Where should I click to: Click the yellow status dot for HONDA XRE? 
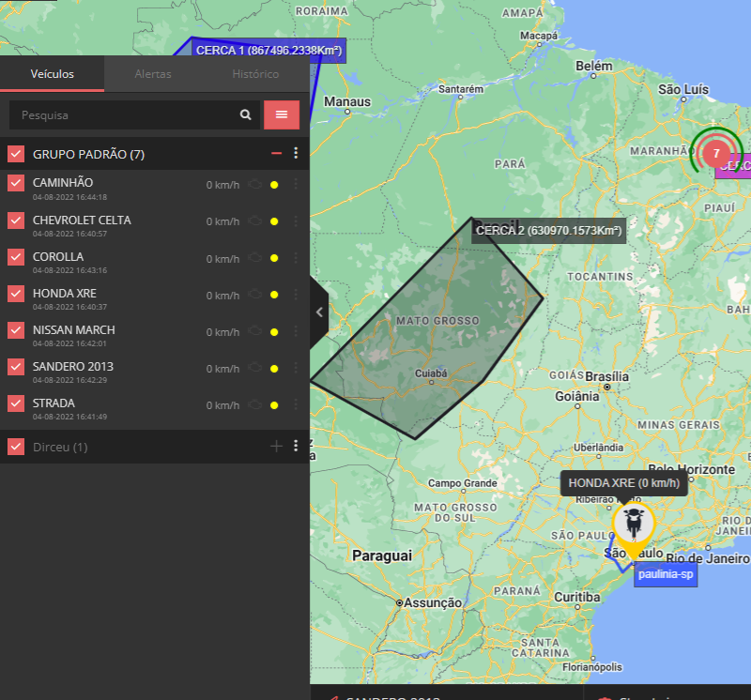click(274, 295)
